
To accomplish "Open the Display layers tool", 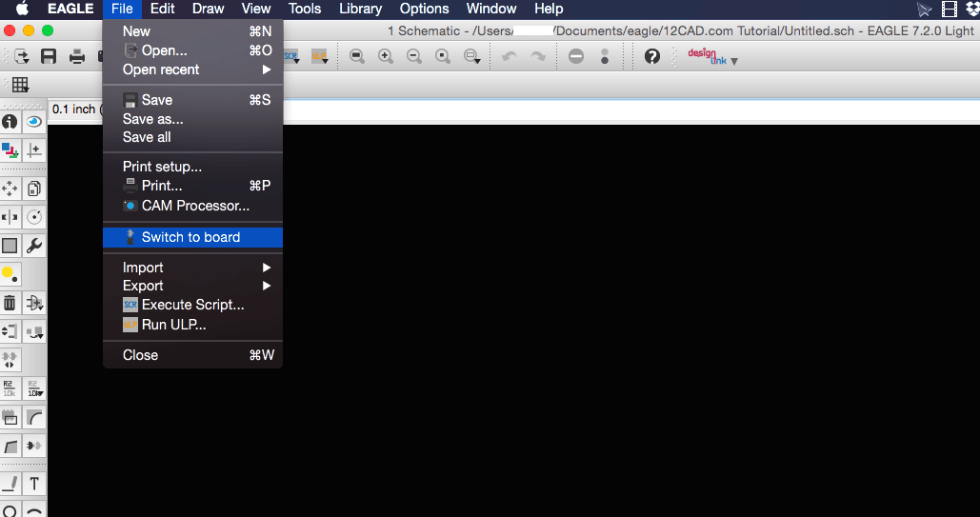I will point(10,150).
